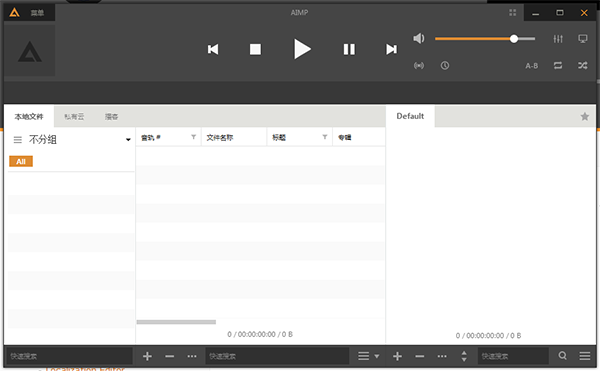Image resolution: width=600 pixels, height=371 pixels.
Task: Open the 菜单 menu with AIMP logo
Action: pos(29,13)
